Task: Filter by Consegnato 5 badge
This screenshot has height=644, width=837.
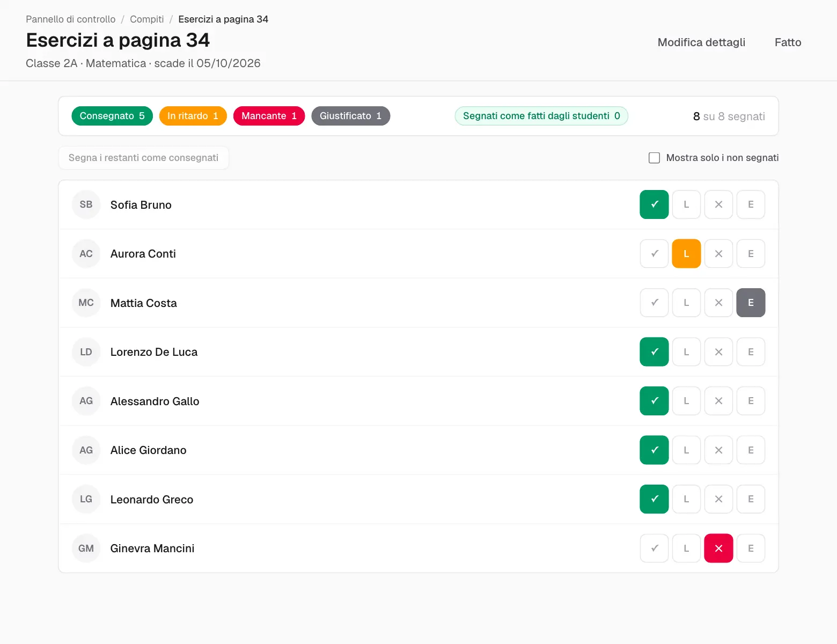Action: 112,116
